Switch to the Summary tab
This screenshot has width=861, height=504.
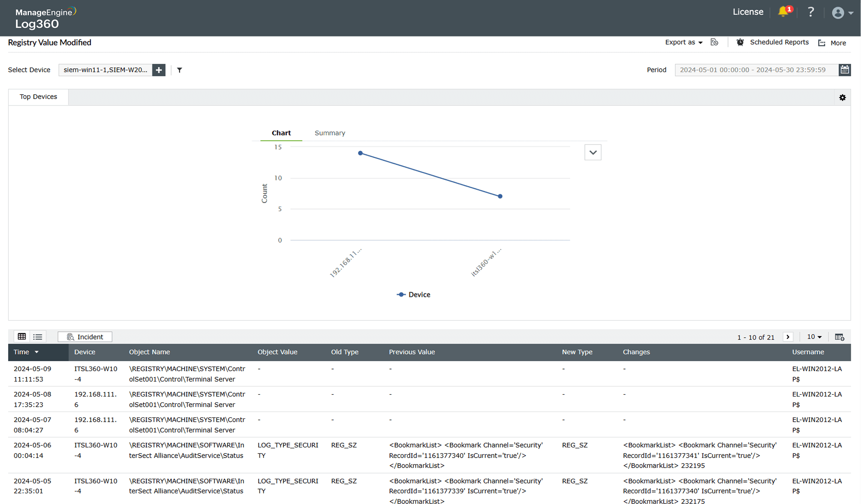[x=329, y=133]
